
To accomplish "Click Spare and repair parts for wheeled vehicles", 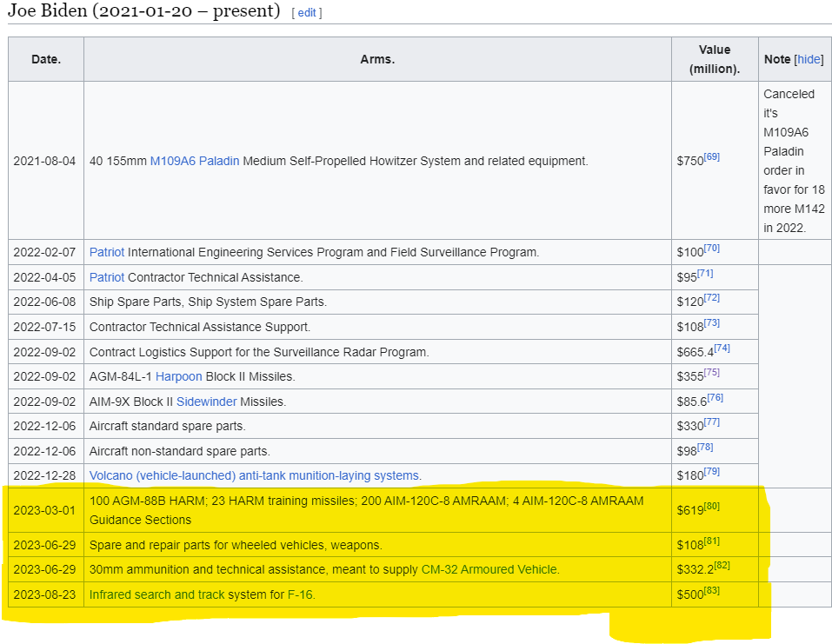I will (x=378, y=545).
